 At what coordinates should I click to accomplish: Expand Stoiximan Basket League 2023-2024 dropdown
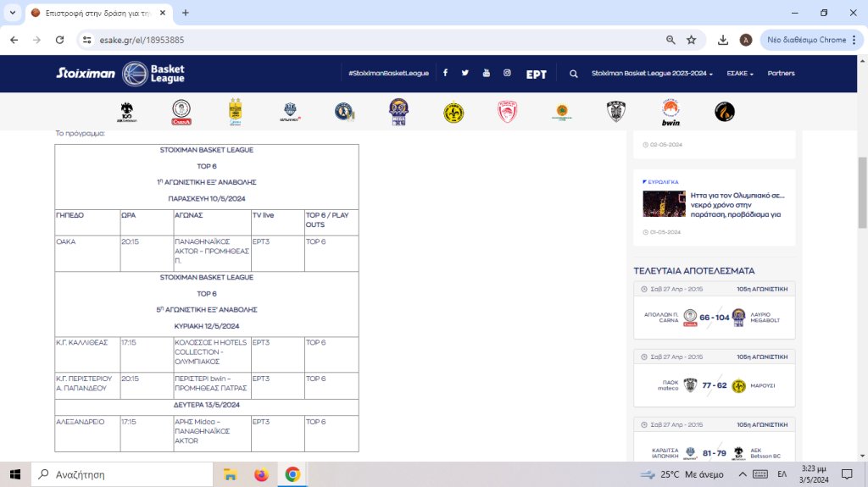point(652,74)
